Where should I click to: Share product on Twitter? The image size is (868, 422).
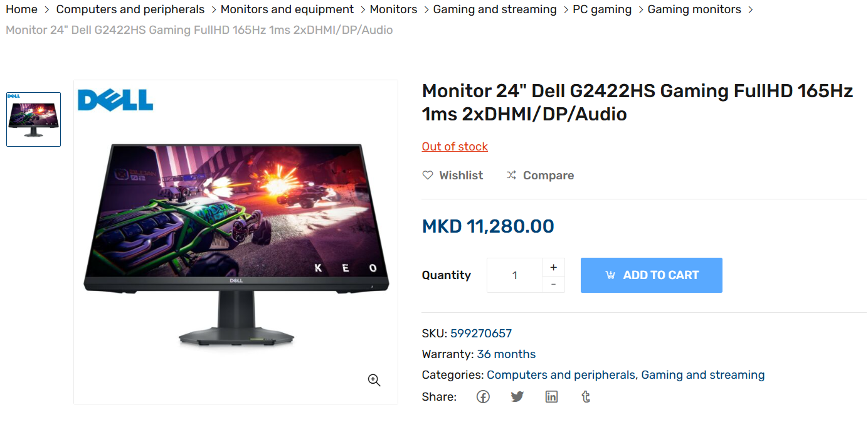(517, 397)
